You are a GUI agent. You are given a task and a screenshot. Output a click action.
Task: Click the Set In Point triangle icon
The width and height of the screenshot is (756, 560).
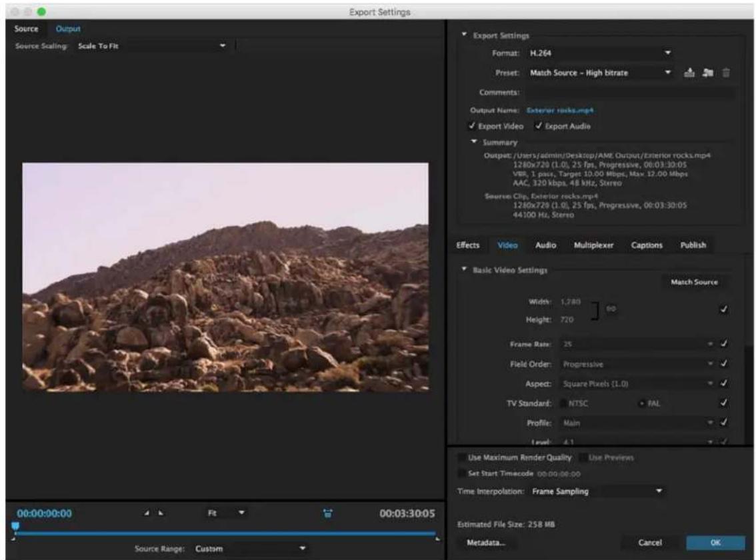tap(147, 513)
